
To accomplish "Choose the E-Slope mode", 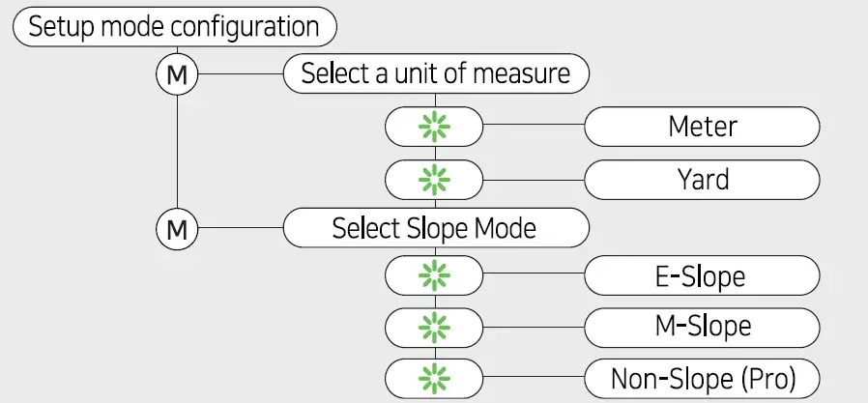I will click(x=703, y=275).
